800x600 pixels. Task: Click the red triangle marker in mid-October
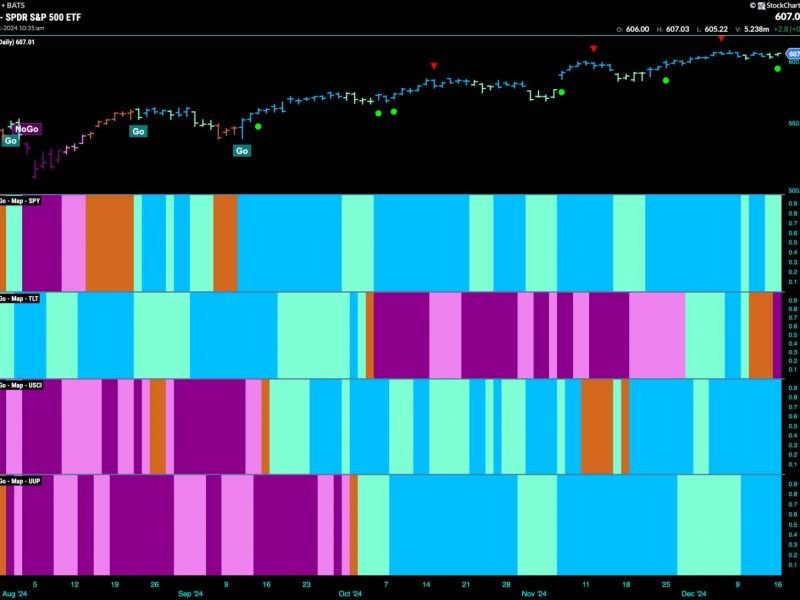point(434,66)
